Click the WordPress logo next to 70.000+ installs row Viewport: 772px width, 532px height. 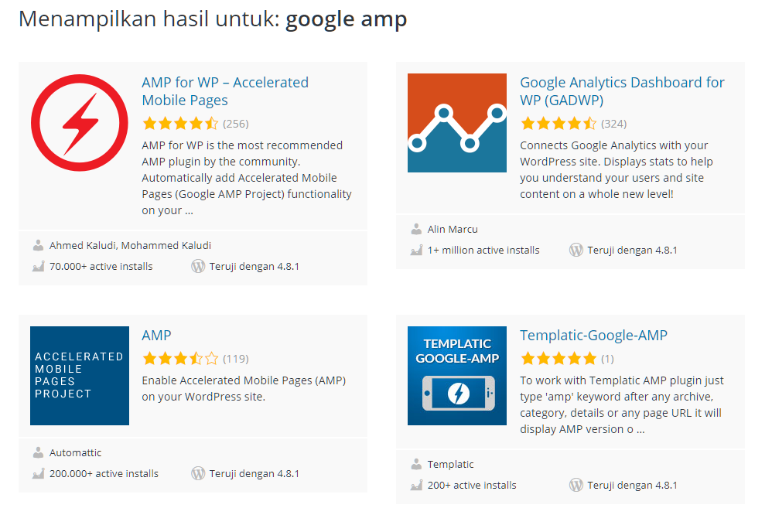click(x=198, y=266)
